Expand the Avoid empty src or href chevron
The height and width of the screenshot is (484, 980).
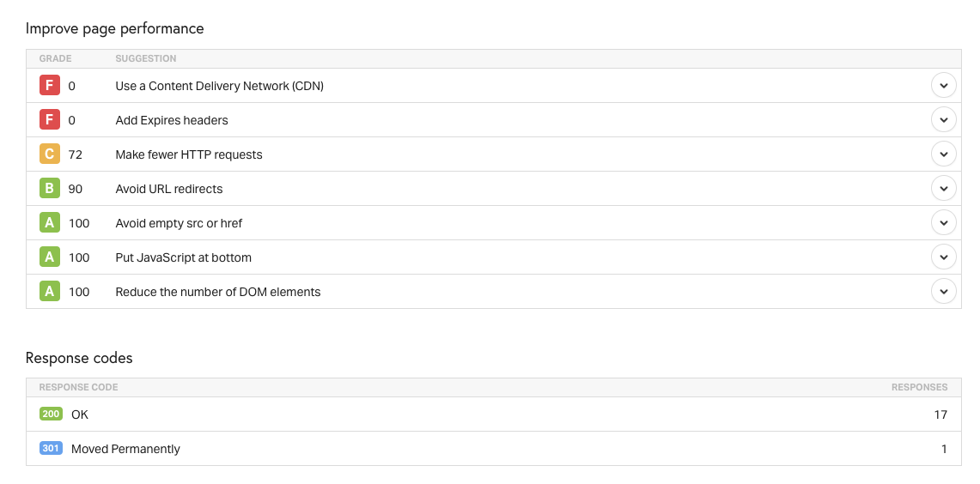click(x=943, y=223)
